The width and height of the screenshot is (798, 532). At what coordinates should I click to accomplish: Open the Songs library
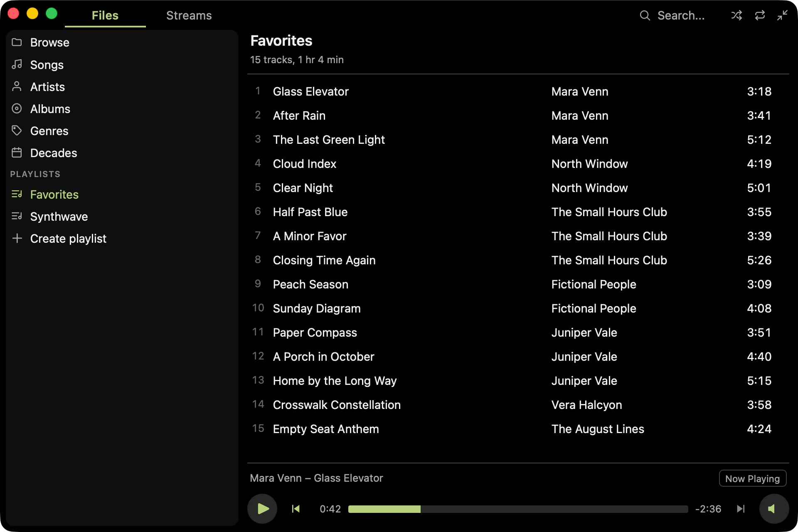(122, 64)
